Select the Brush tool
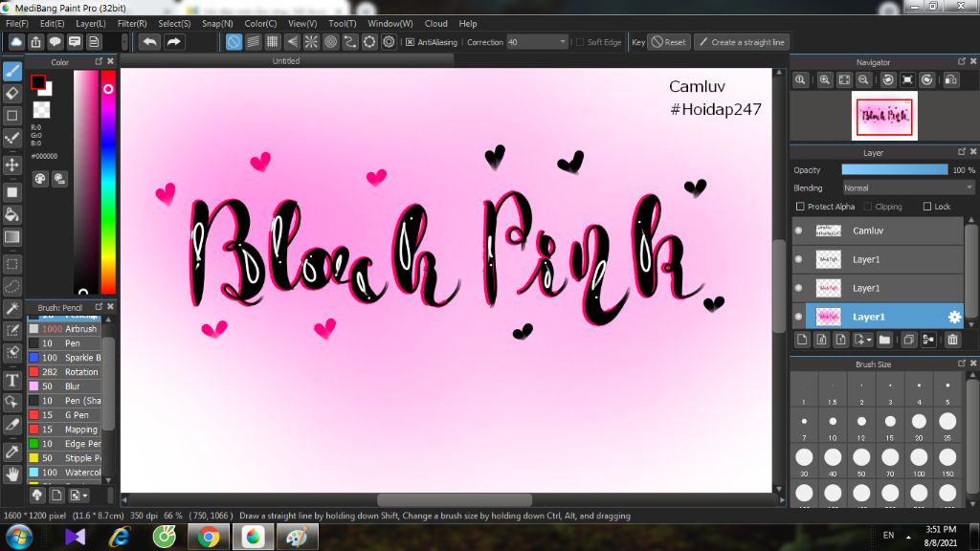The image size is (980, 551). click(x=11, y=71)
